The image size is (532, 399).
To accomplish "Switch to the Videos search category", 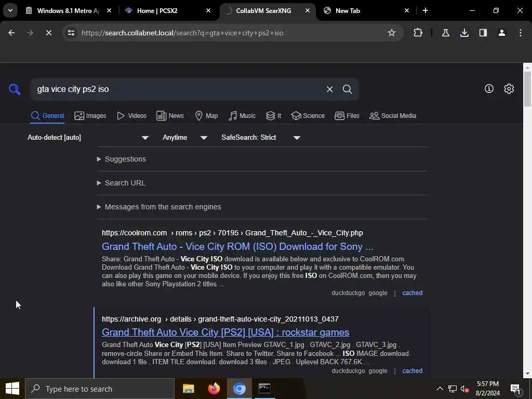I will tap(131, 116).
